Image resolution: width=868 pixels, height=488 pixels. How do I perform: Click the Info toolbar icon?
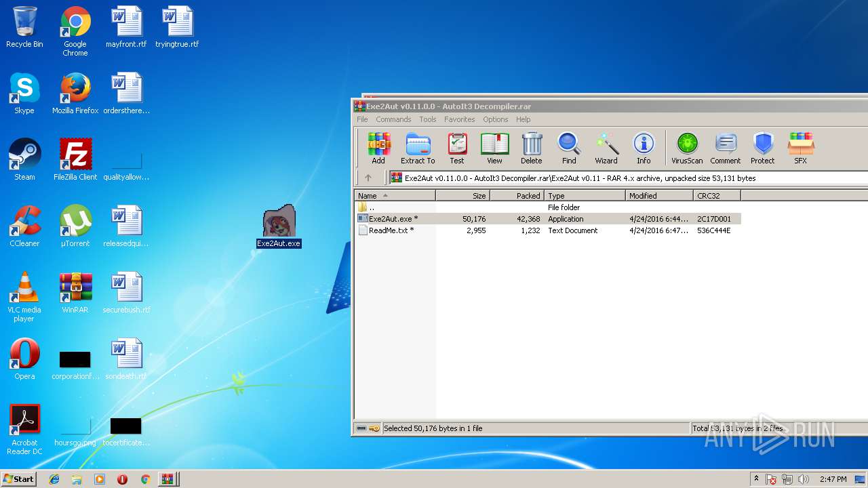[x=644, y=148]
